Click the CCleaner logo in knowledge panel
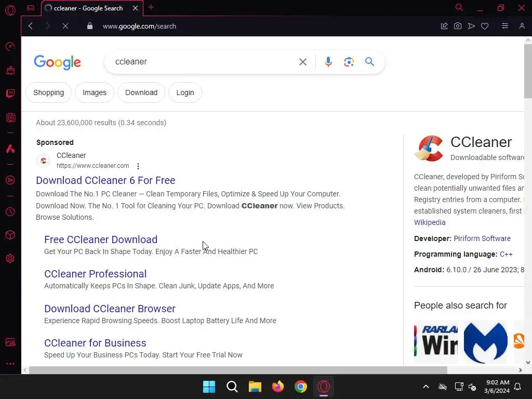The image size is (532, 399). [x=429, y=148]
